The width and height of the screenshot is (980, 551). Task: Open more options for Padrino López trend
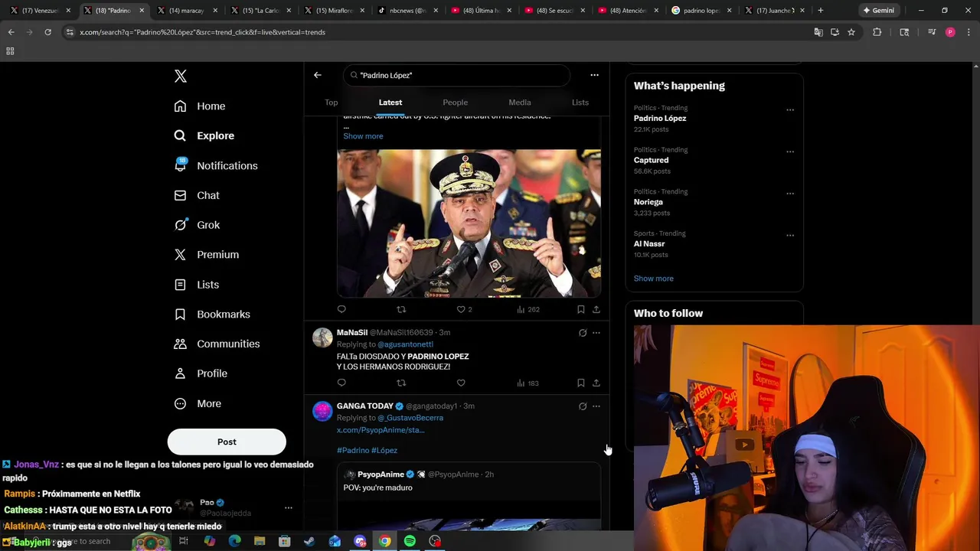click(x=790, y=109)
